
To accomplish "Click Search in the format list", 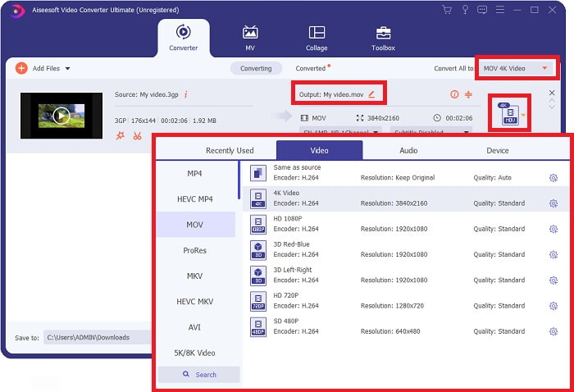I will click(198, 375).
